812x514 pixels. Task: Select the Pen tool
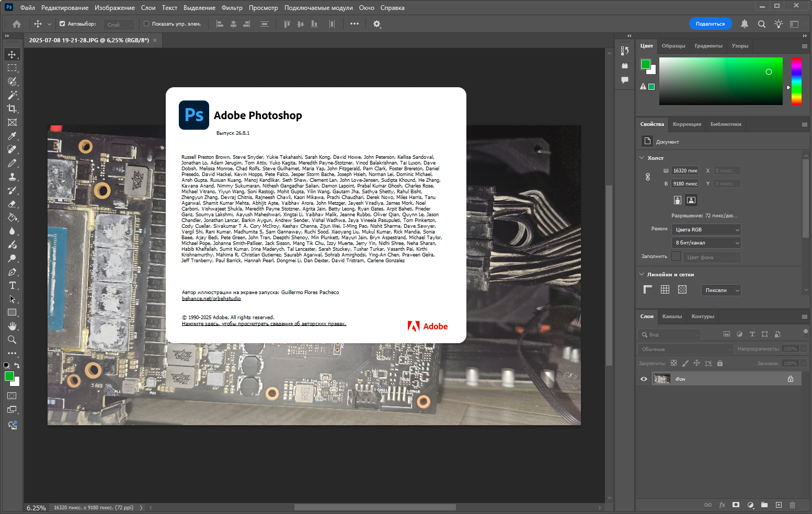(12, 272)
